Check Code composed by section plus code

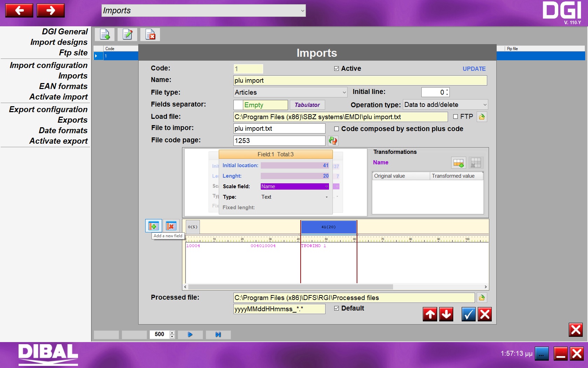point(336,129)
